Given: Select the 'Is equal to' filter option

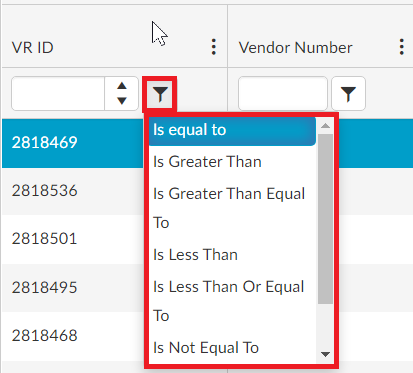Looking at the screenshot, I should pyautogui.click(x=232, y=130).
